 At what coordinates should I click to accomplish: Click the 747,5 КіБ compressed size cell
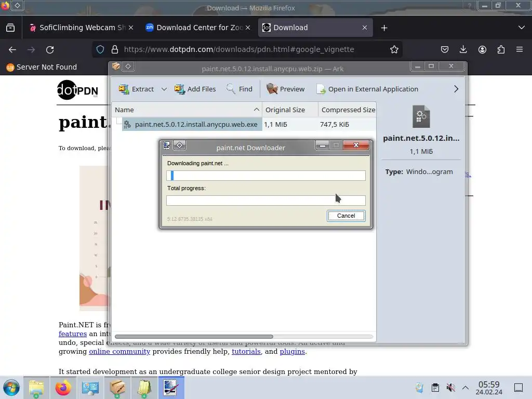pyautogui.click(x=334, y=124)
